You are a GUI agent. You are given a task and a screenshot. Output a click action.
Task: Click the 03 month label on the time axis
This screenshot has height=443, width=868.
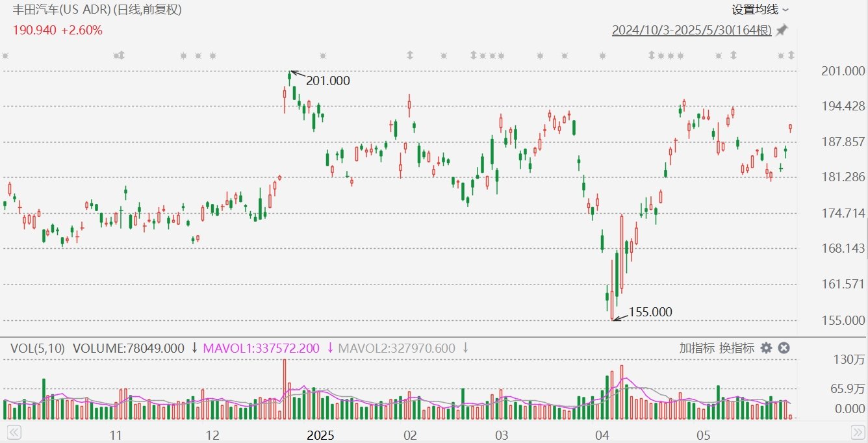pos(502,435)
